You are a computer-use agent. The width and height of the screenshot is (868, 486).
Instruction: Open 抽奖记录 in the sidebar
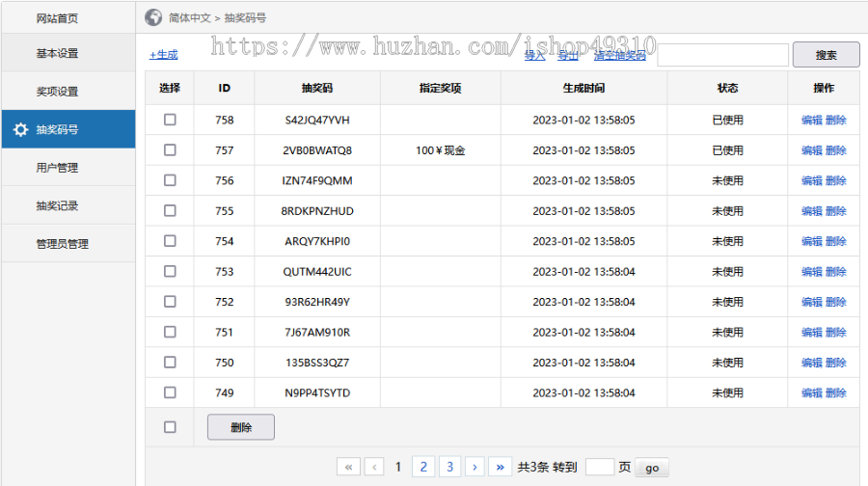point(68,205)
